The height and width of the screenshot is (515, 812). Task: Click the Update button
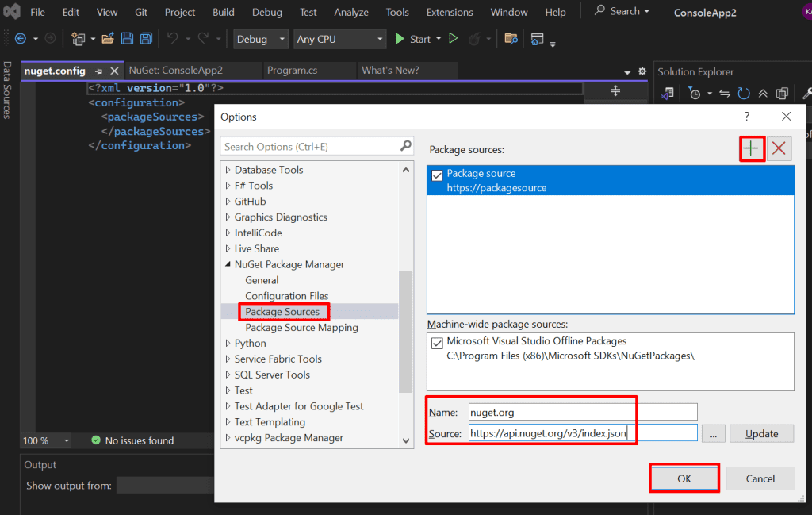pyautogui.click(x=761, y=433)
